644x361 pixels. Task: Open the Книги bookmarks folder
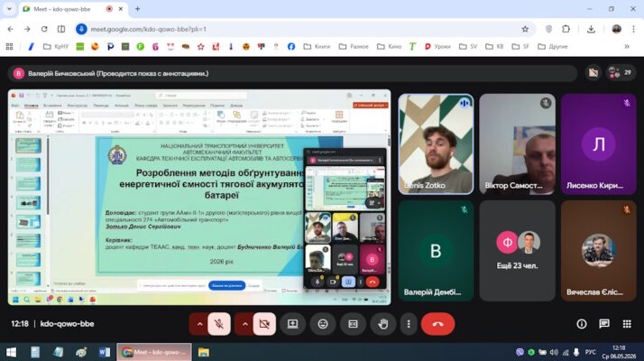(x=317, y=46)
